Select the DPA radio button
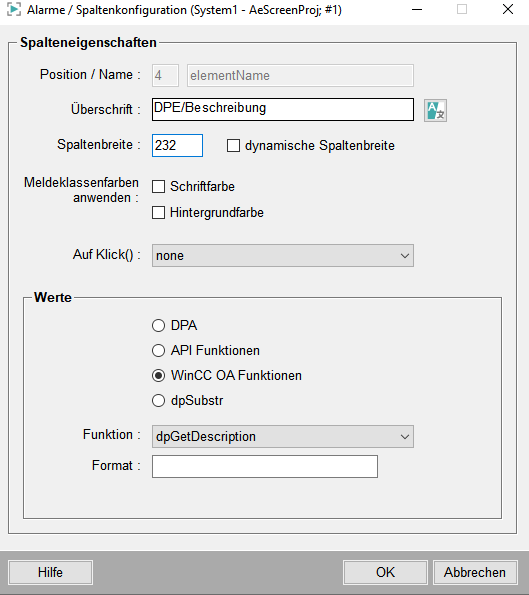Screen dimensions: 529x595 pyautogui.click(x=158, y=326)
